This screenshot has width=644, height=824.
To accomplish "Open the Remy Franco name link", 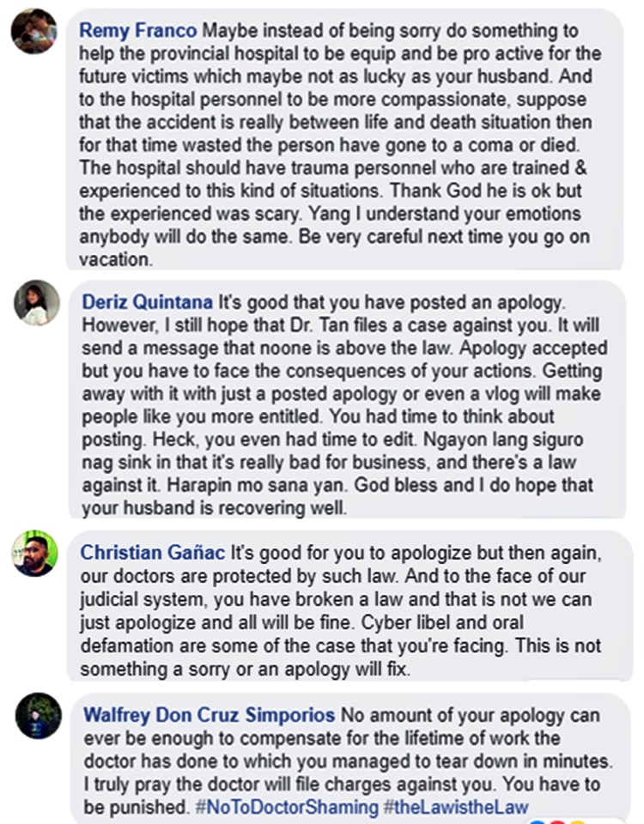I will 138,30.
